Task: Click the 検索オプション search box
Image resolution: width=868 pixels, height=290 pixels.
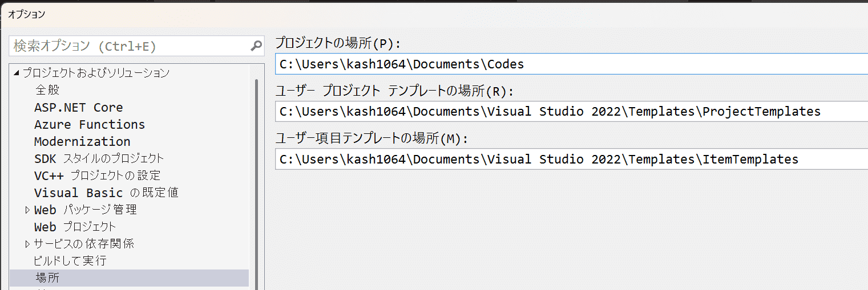Action: click(x=128, y=46)
